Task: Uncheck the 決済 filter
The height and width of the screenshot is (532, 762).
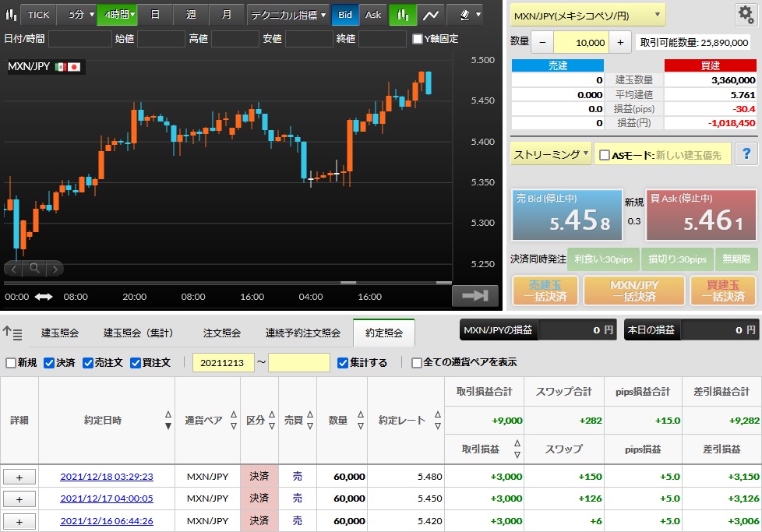Action: (x=49, y=363)
